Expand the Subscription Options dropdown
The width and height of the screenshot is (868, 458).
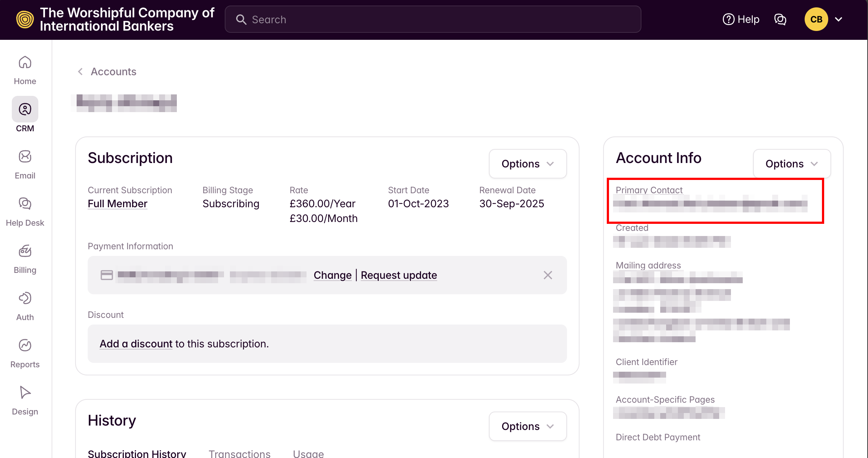click(x=528, y=164)
